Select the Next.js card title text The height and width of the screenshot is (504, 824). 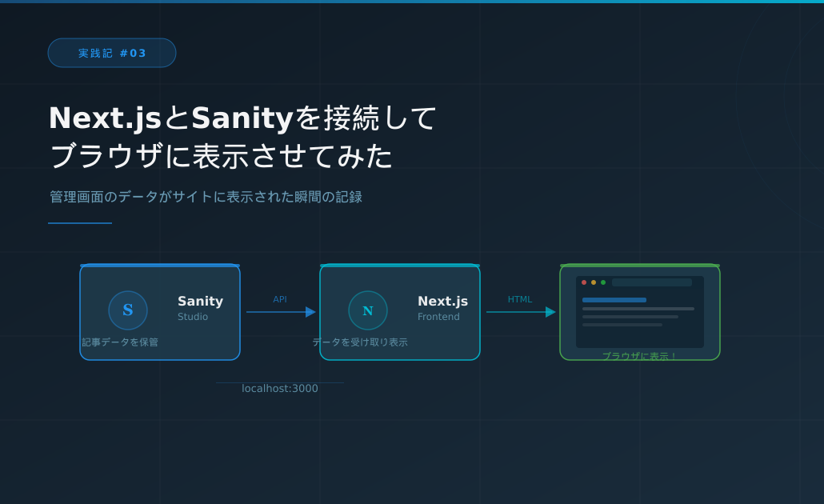[x=442, y=302]
